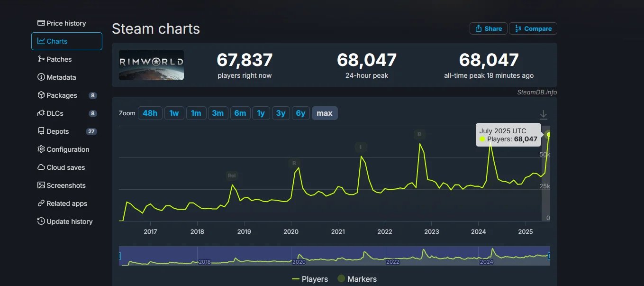The height and width of the screenshot is (286, 644).
Task: Click the RimWorld game banner thumbnail
Action: (x=151, y=65)
